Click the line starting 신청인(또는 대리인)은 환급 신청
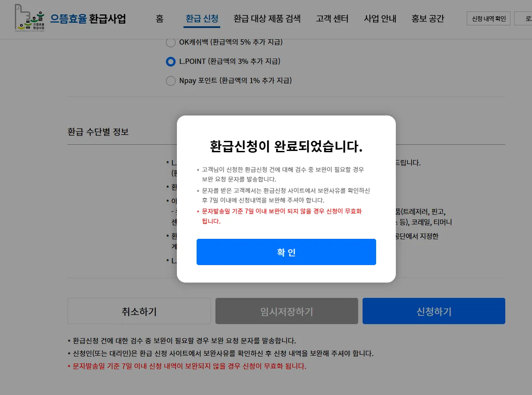Screen dimensions: 532x395 [221, 353]
